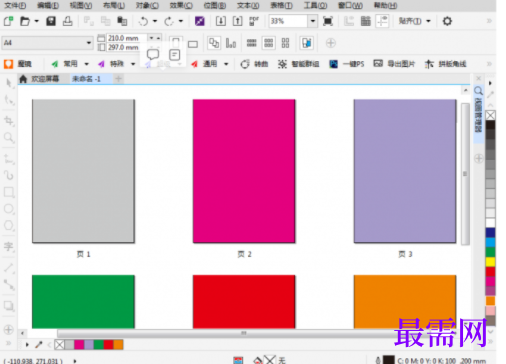Click the Publish to PDF icon

254,21
